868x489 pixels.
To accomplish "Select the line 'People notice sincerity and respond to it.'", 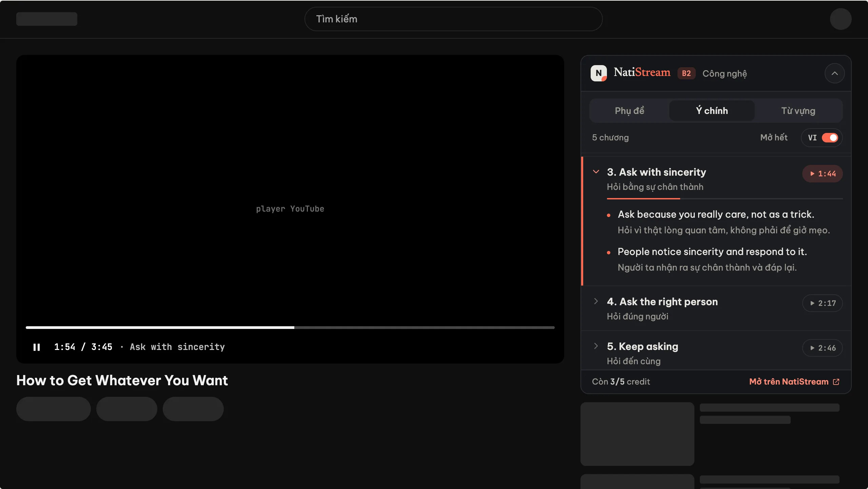I will [x=712, y=252].
